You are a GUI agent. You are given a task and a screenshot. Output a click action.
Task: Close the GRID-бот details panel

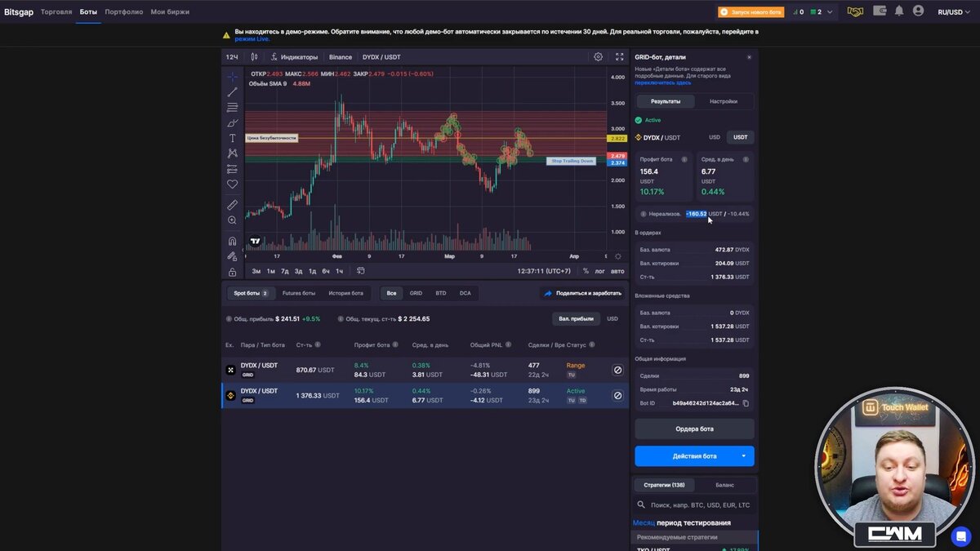[x=749, y=57]
